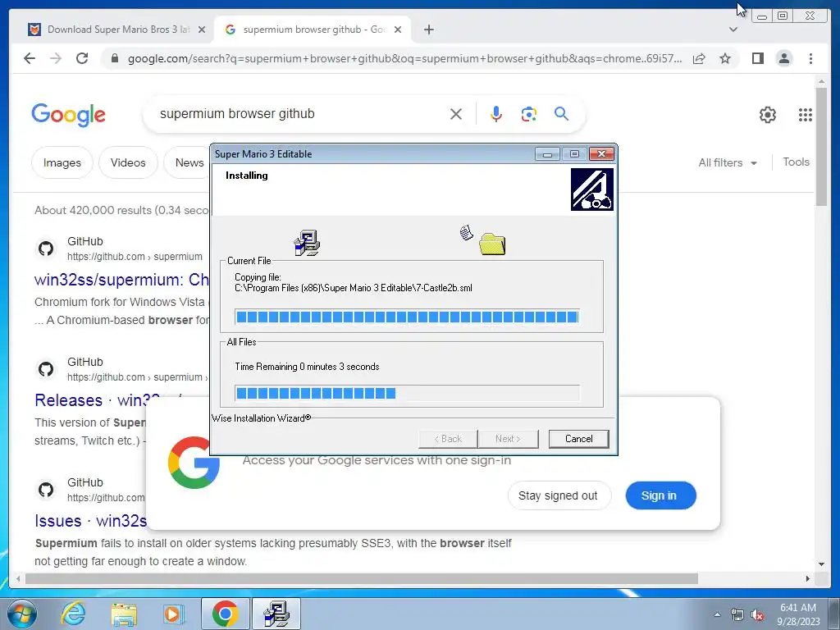This screenshot has width=840, height=630.
Task: Click the Chrome address bar URL
Action: [x=404, y=58]
